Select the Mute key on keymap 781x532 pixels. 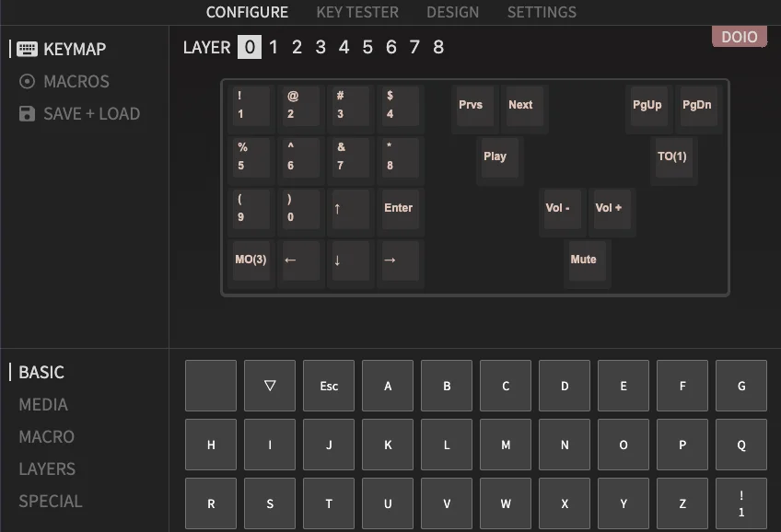click(x=584, y=260)
